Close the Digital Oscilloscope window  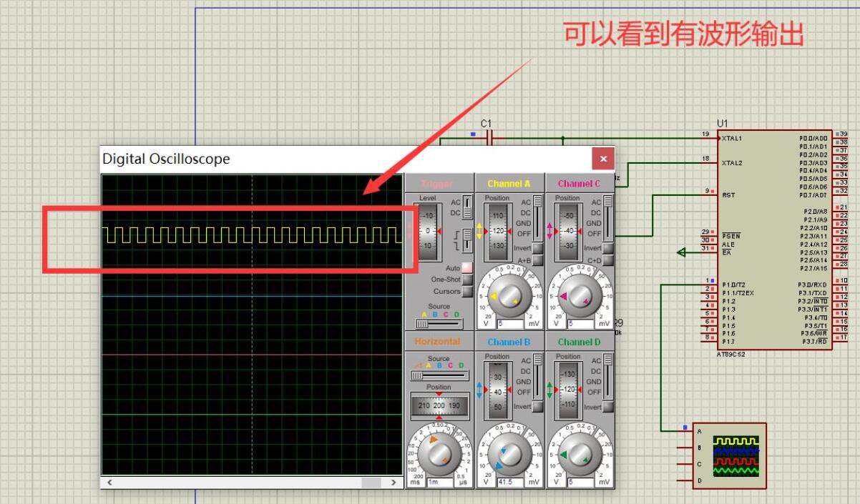click(x=603, y=159)
